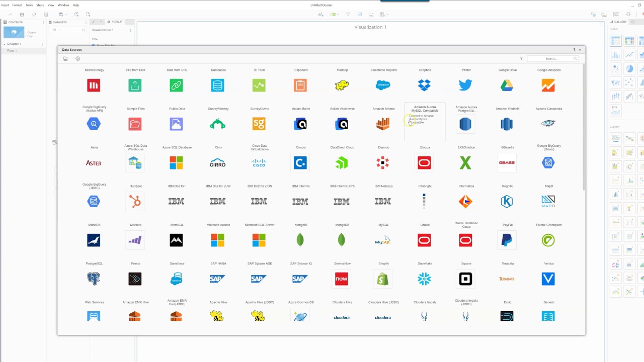Select Page 1 in Contents tree

(12, 51)
